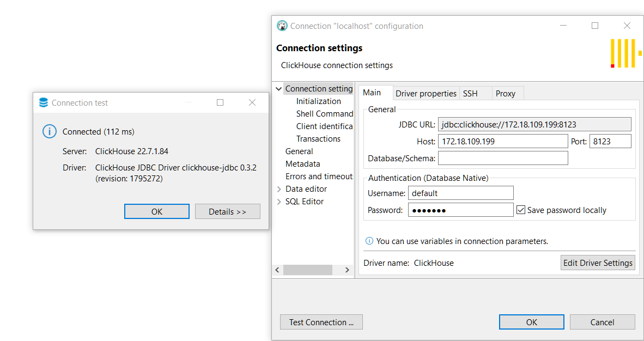Click the Test Connection ... button
Viewport: 644px width, 341px height.
pos(321,322)
